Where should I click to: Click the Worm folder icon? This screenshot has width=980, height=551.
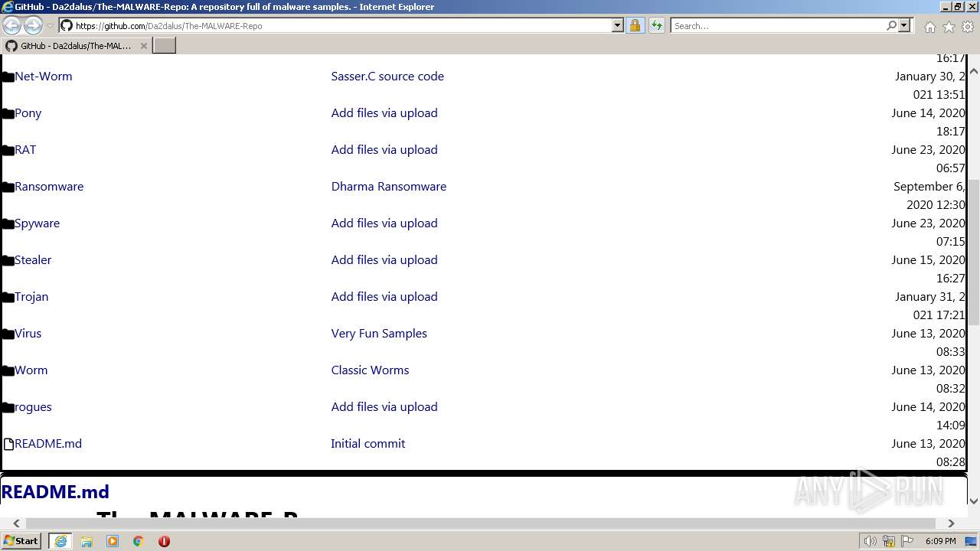[x=8, y=370]
